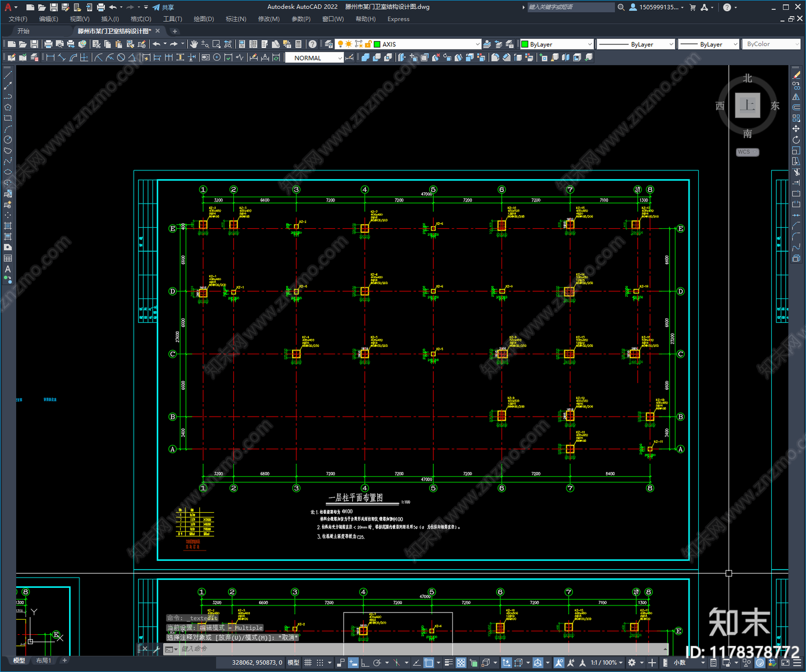Select the Table tool in draw toolbar
This screenshot has width=806, height=672.
[x=8, y=258]
